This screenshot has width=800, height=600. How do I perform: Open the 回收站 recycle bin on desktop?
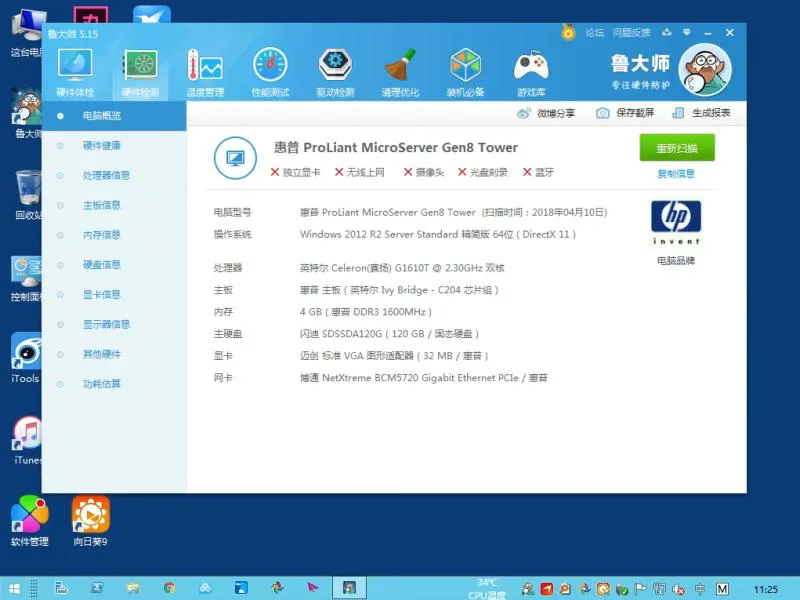coord(27,195)
